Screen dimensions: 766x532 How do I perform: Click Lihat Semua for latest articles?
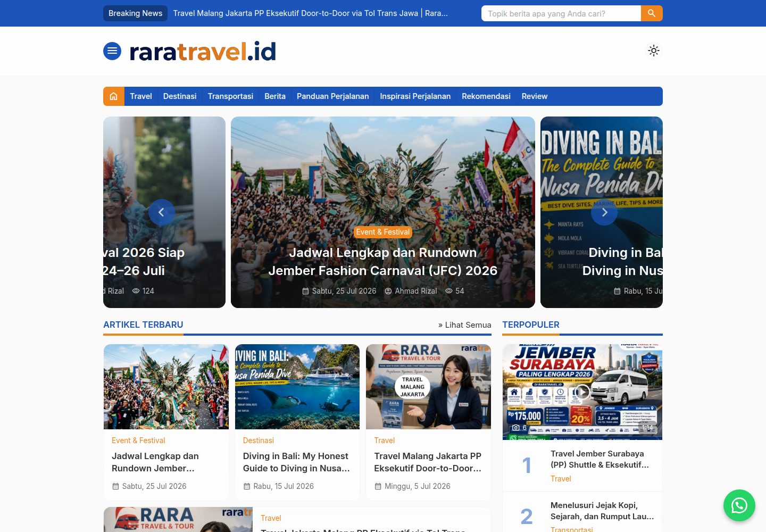tap(465, 325)
